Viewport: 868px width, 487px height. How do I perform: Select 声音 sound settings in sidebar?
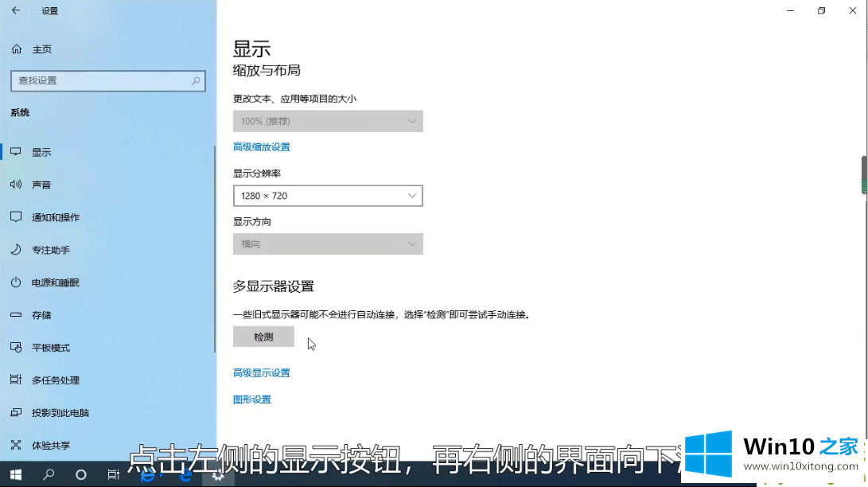tap(41, 185)
